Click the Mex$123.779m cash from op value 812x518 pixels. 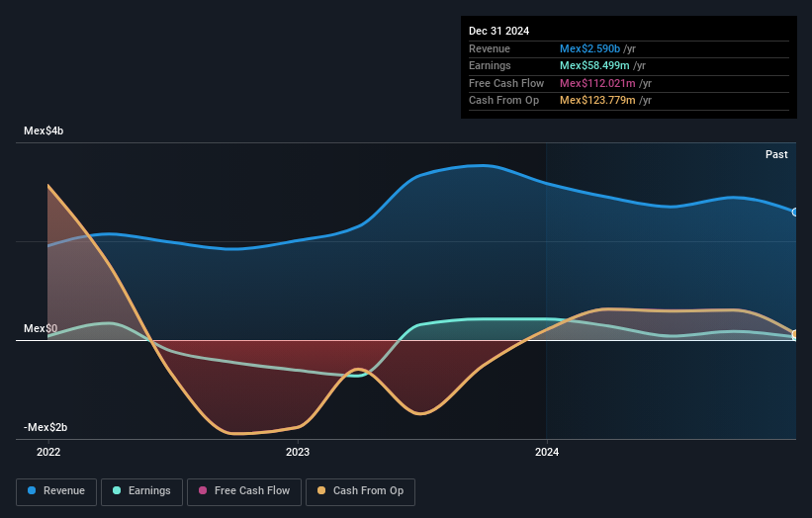pyautogui.click(x=597, y=101)
